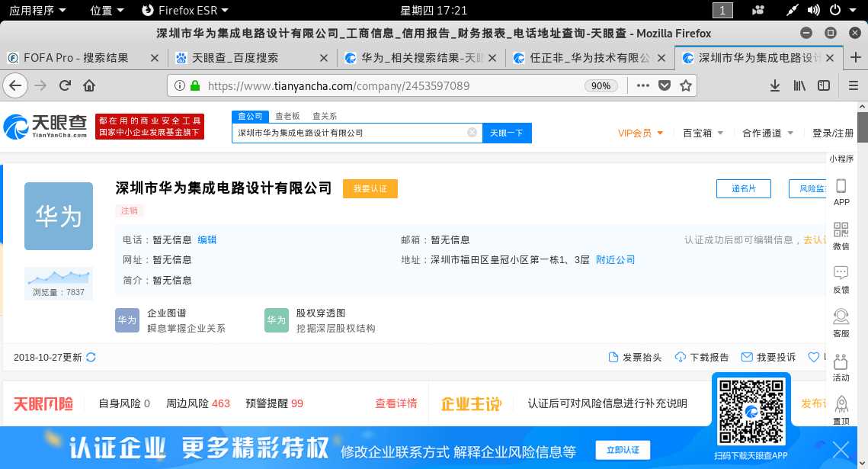Image resolution: width=868 pixels, height=469 pixels.
Task: Click the 华为 company logo thumbnail
Action: click(x=59, y=216)
